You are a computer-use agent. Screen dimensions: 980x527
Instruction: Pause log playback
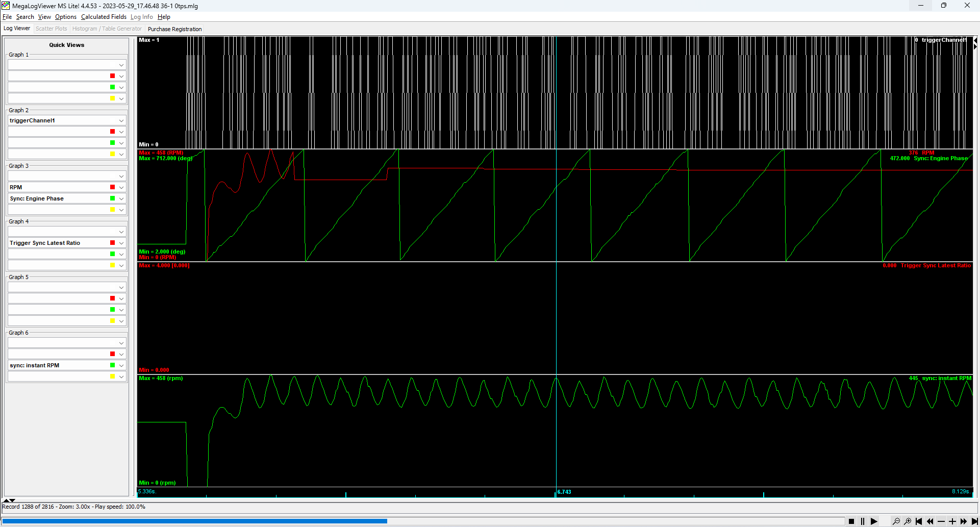point(863,521)
